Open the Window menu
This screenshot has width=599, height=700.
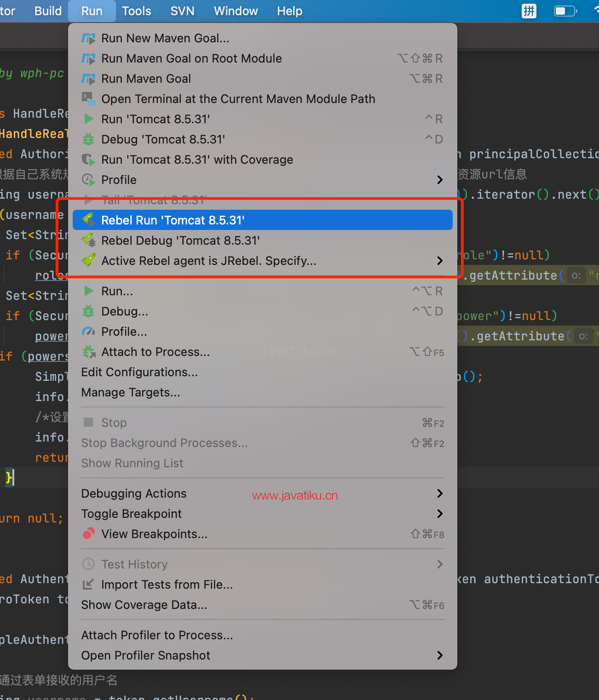pyautogui.click(x=236, y=11)
